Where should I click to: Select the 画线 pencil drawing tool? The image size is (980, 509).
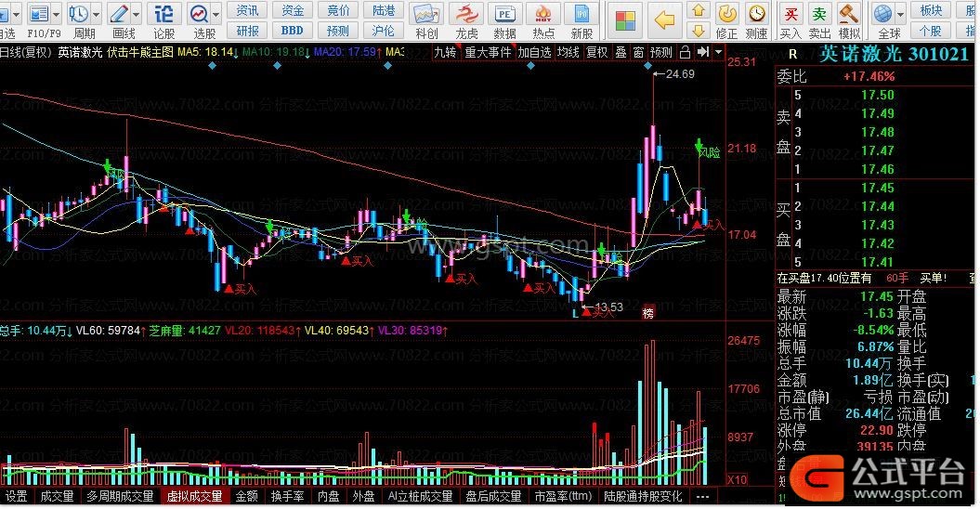click(118, 14)
